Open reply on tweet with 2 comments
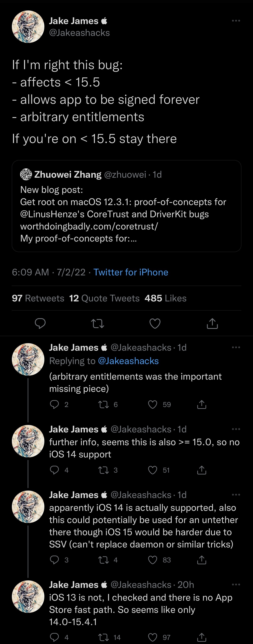Viewport: 253px width, 644px height. point(55,404)
